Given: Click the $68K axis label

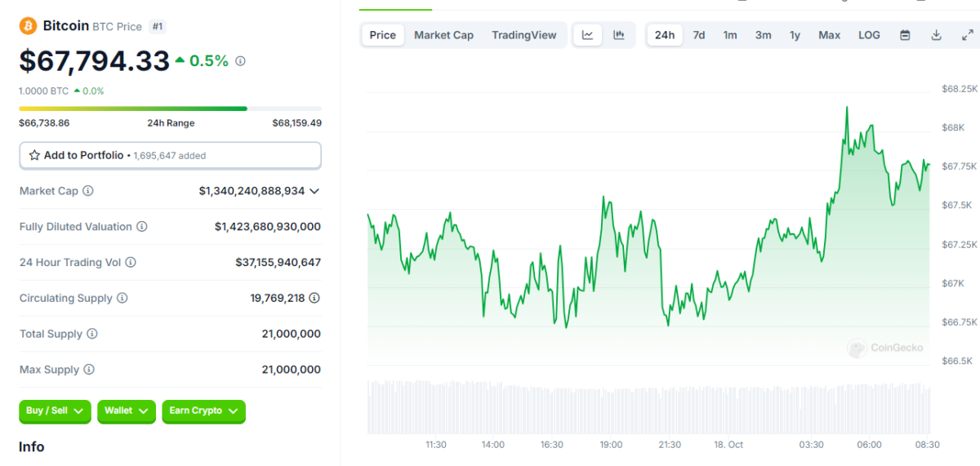Looking at the screenshot, I should pos(953,127).
